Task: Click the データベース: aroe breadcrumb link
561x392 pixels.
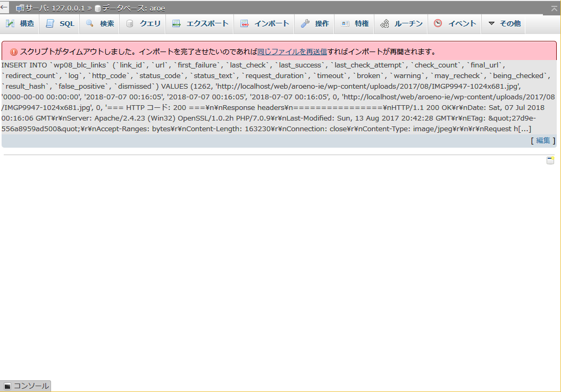Action: coord(133,8)
